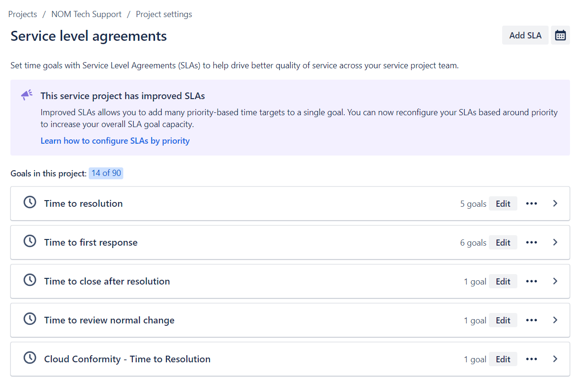This screenshot has width=588, height=386.
Task: Open more options for Time to close after resolution
Action: [x=532, y=281]
